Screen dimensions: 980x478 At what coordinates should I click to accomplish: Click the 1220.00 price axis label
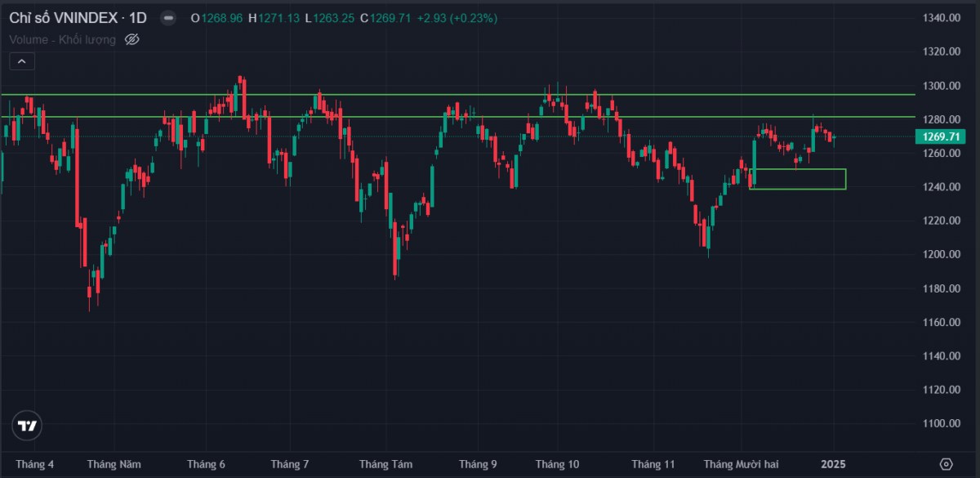pyautogui.click(x=940, y=221)
